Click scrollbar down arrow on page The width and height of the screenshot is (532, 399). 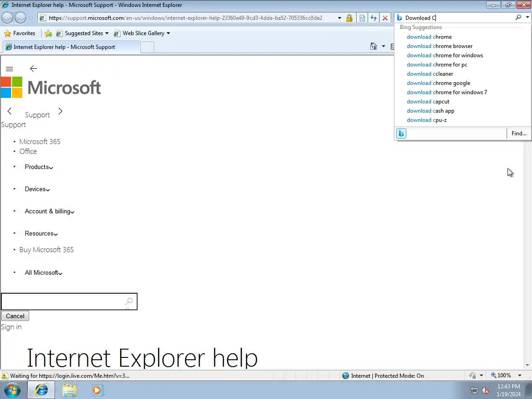pos(527,365)
